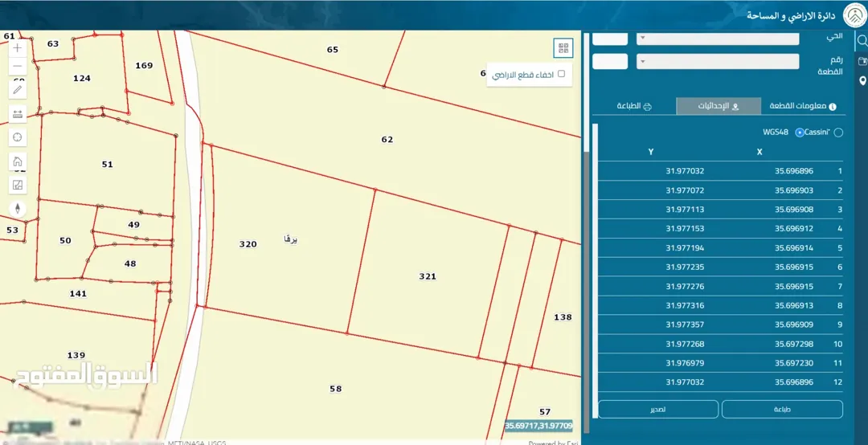Select parcel 138 label on map
Image resolution: width=868 pixels, height=445 pixels.
[x=563, y=317]
